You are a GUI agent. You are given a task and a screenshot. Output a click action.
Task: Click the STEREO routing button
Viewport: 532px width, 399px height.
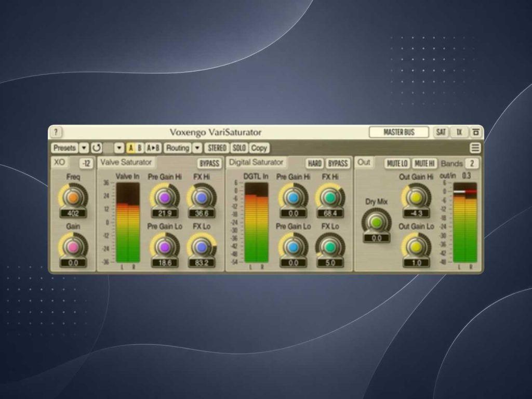coord(217,148)
